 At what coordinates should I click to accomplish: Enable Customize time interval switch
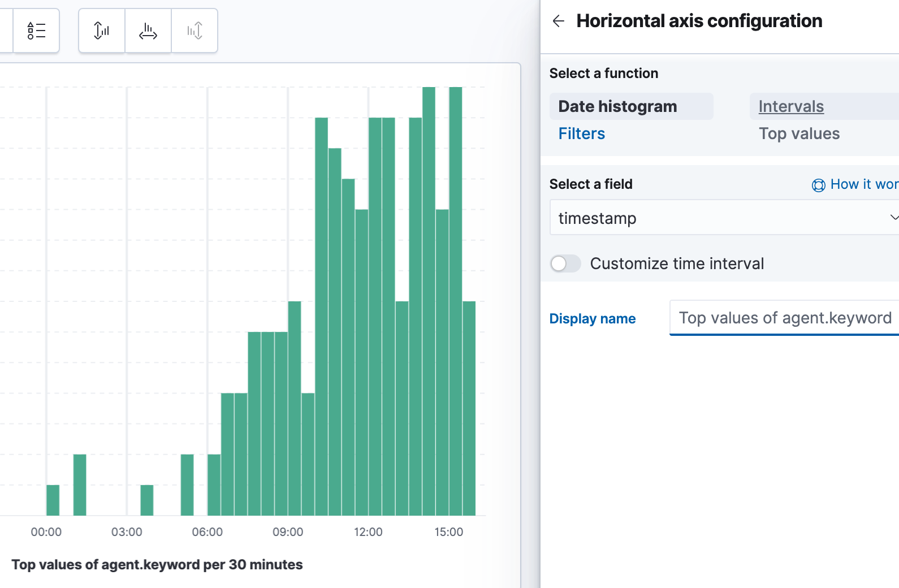(565, 263)
